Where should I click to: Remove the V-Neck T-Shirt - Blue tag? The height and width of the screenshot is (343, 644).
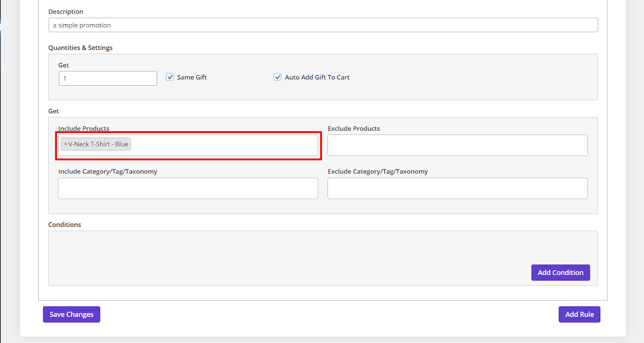click(x=66, y=144)
